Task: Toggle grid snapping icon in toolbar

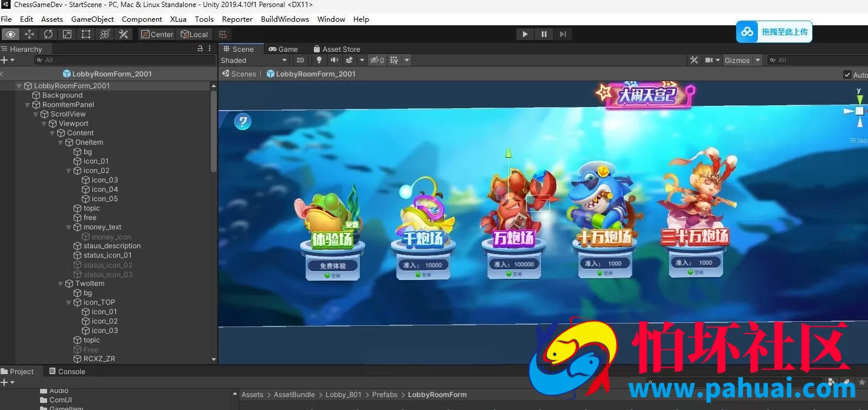Action: click(223, 34)
